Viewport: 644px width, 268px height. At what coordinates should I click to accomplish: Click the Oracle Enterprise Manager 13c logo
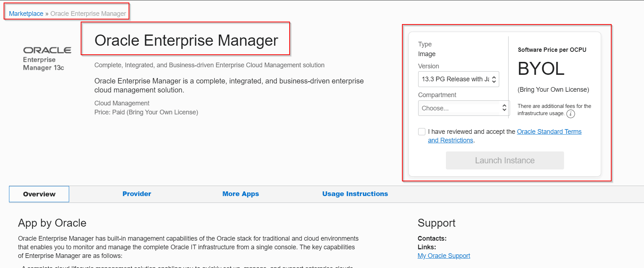pos(47,59)
